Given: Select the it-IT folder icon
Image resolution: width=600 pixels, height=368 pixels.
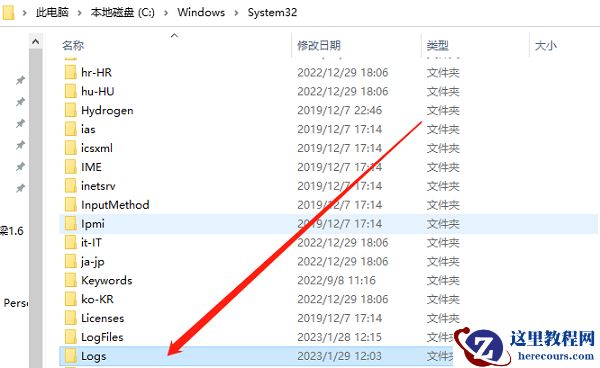Looking at the screenshot, I should 70,243.
